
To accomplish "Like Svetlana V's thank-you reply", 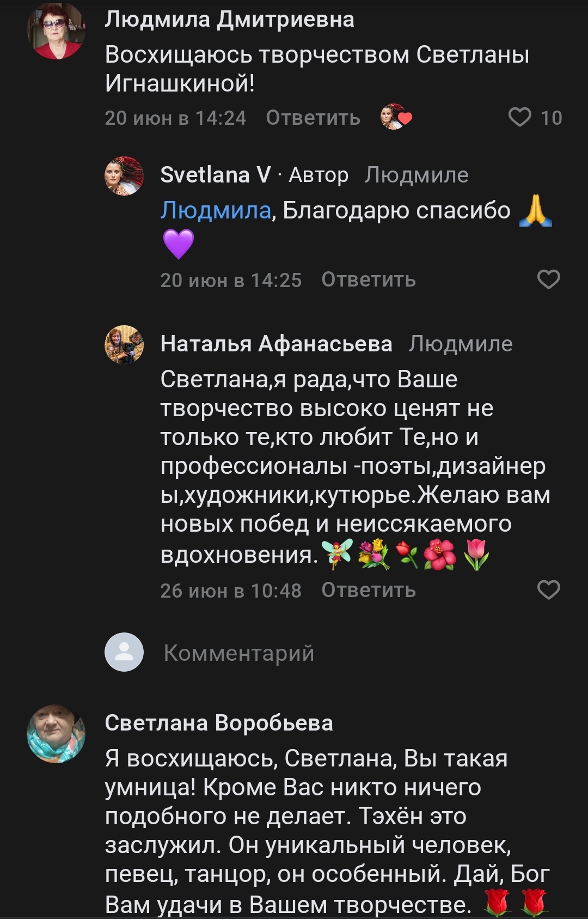I will 548,279.
